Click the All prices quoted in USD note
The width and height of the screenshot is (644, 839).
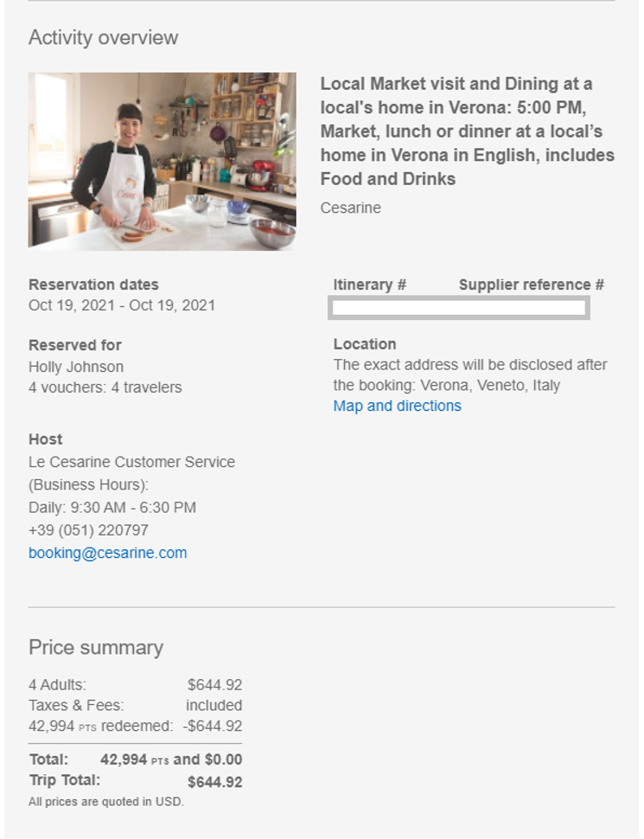click(x=105, y=802)
